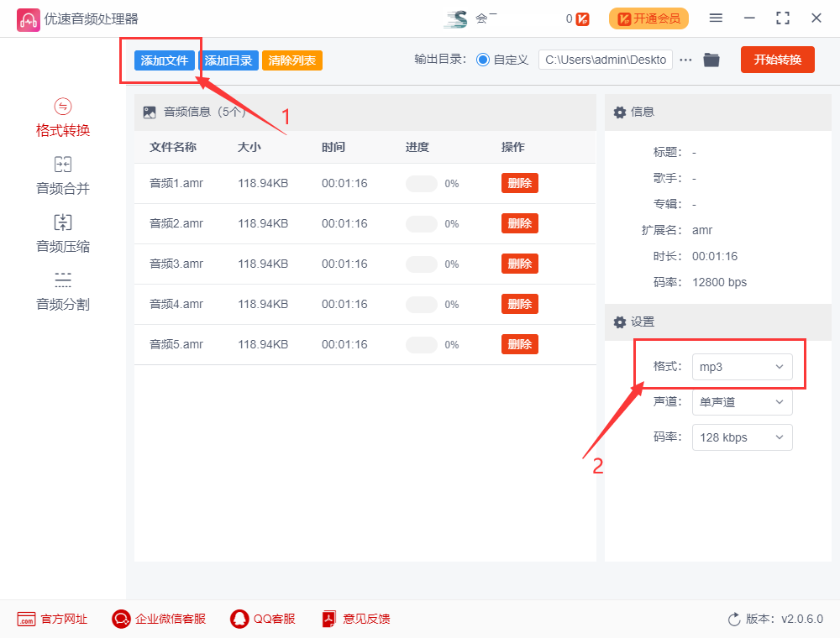The image size is (840, 638).
Task: Open the output folder browser icon
Action: 711,60
